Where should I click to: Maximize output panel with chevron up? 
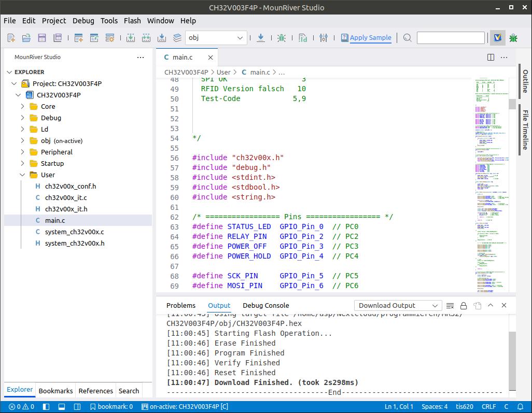(x=491, y=306)
